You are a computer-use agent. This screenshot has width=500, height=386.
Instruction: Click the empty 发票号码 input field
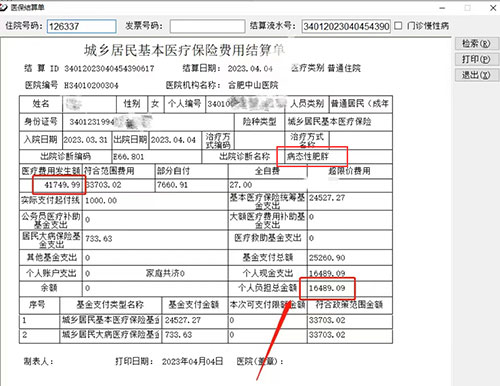(207, 26)
